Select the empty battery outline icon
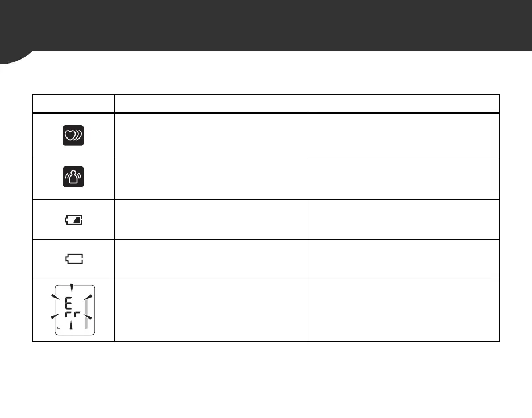 74,259
